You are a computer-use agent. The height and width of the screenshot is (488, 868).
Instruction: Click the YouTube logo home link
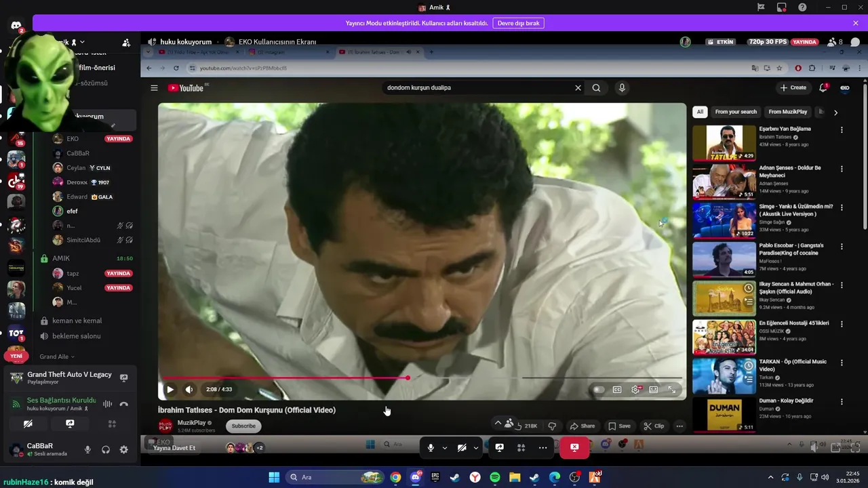tap(186, 88)
